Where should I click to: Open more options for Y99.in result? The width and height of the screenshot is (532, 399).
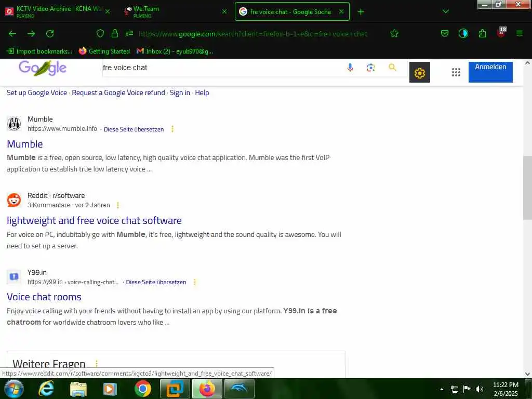(195, 282)
